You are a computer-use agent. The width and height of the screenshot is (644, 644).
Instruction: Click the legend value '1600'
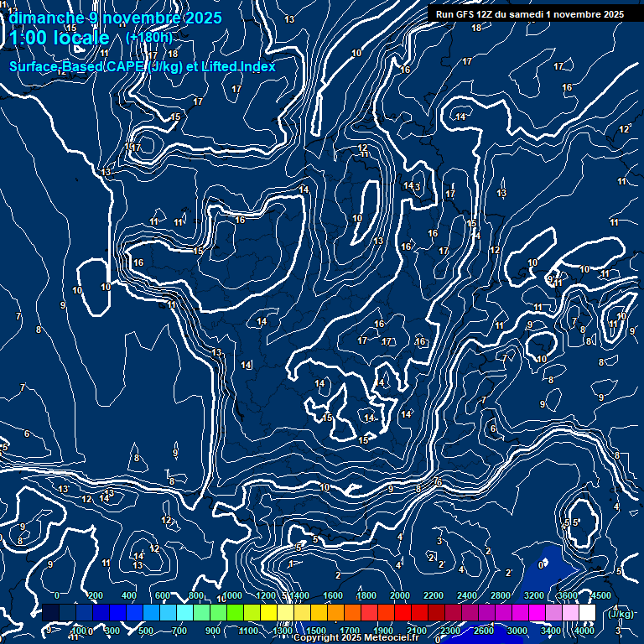tap(333, 595)
